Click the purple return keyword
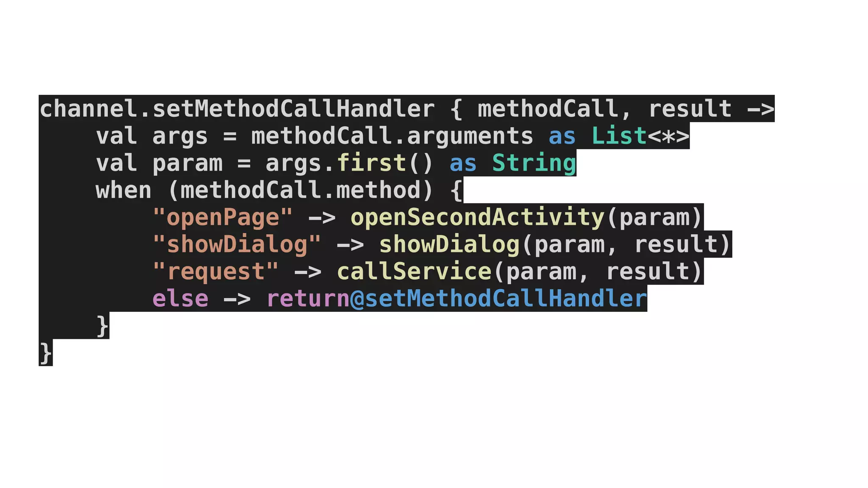Viewport: 868px width, 488px height. [308, 299]
